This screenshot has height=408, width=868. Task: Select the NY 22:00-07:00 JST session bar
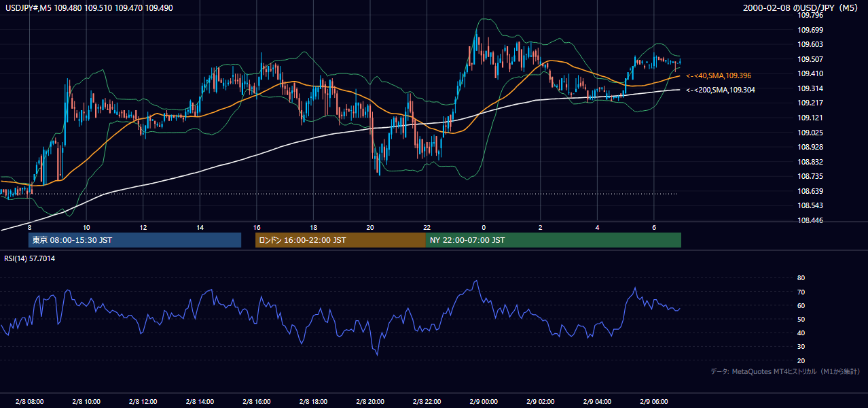pos(554,240)
